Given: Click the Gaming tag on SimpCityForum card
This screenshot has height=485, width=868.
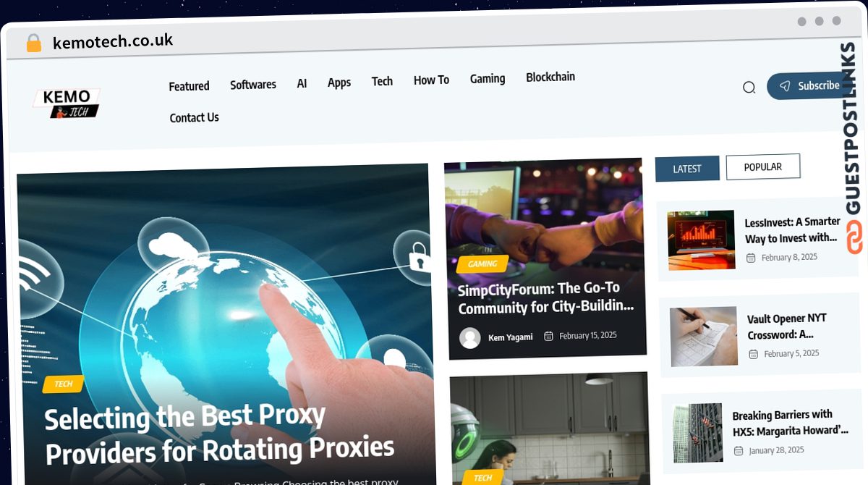Looking at the screenshot, I should pyautogui.click(x=482, y=263).
